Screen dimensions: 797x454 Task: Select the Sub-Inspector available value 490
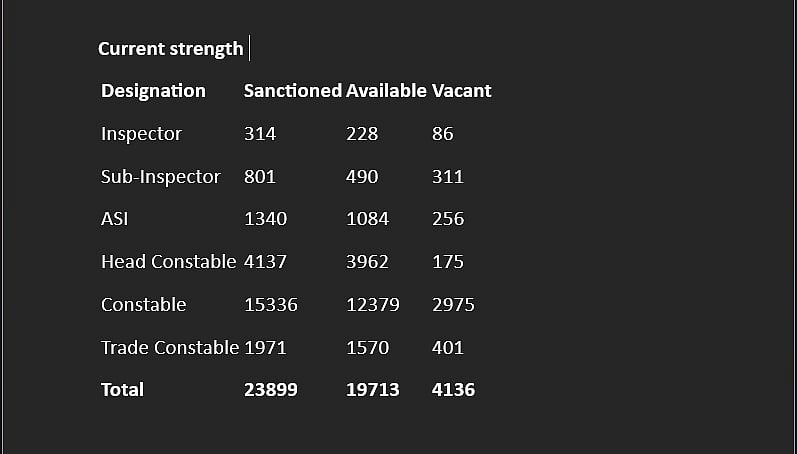[362, 177]
